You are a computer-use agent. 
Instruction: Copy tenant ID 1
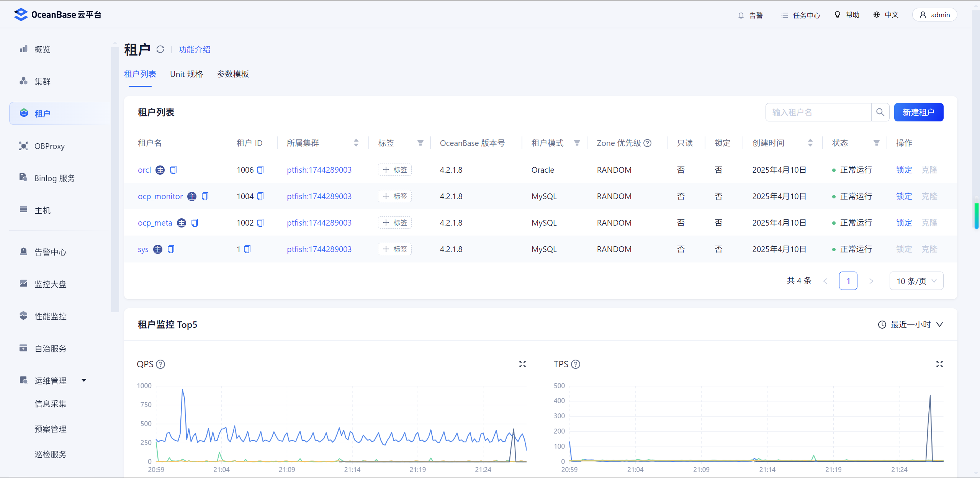tap(247, 249)
